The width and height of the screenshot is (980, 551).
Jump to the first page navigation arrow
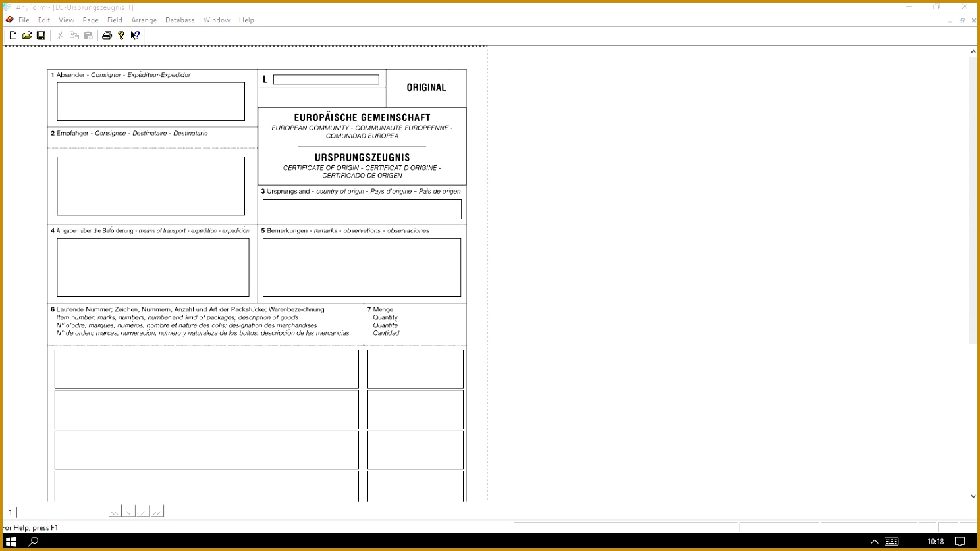114,511
